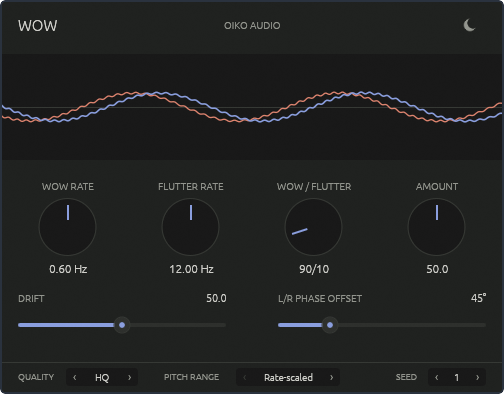Open the Rate-scaled pitch range selector
Image resolution: width=504 pixels, height=394 pixels.
click(x=288, y=377)
